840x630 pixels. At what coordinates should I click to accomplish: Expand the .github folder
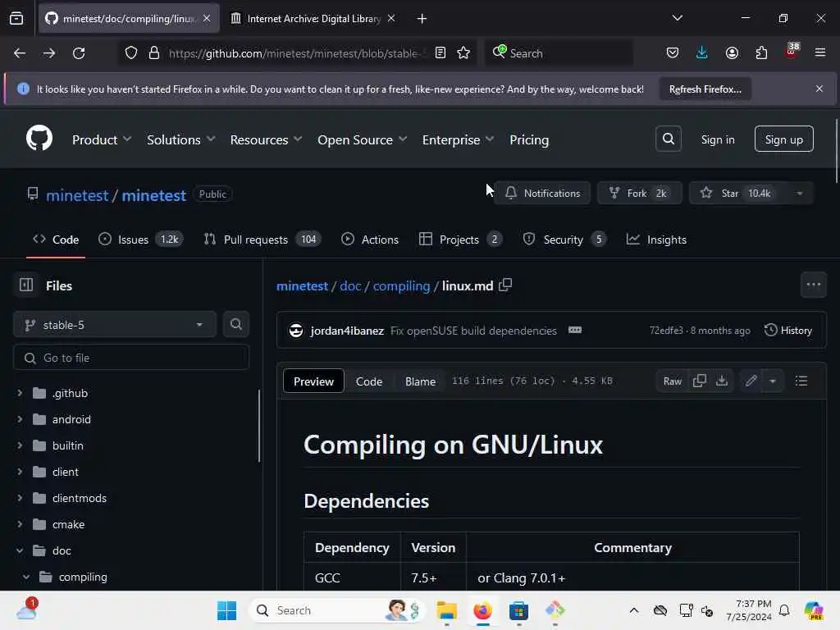[x=20, y=393]
